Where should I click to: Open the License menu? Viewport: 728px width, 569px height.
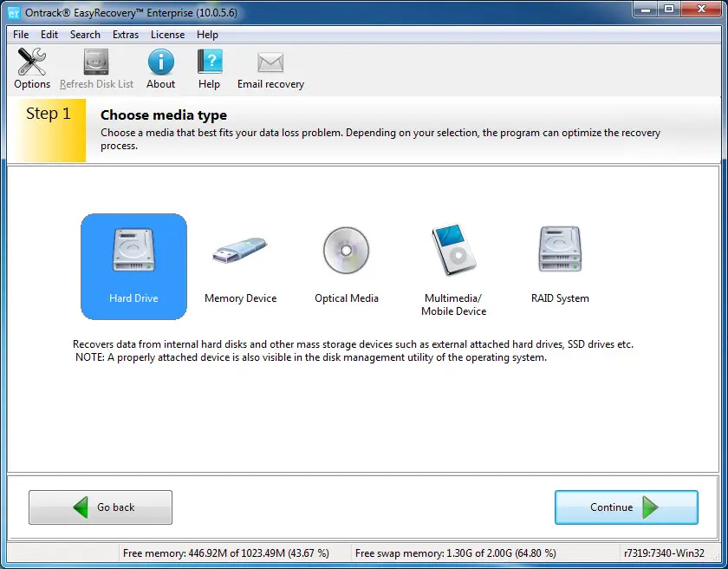(167, 35)
